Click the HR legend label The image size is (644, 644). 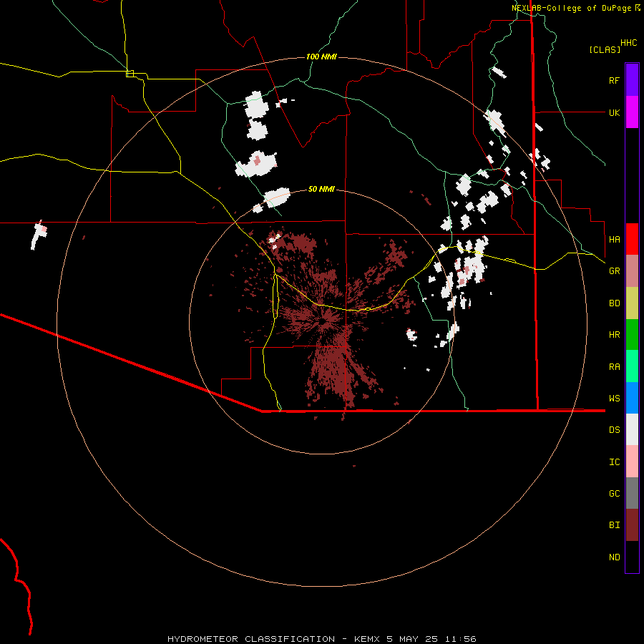614,335
